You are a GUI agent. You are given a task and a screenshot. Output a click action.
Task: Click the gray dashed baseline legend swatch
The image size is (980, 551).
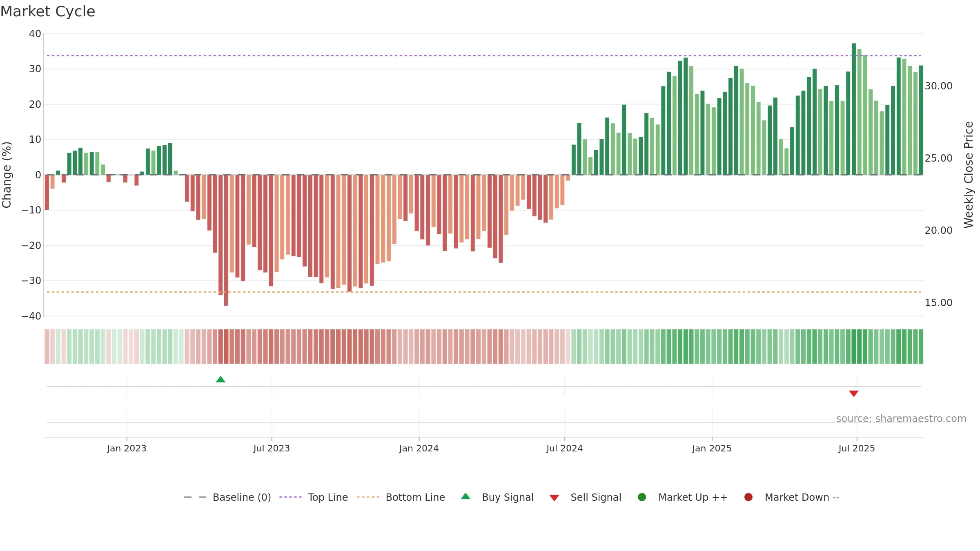click(195, 497)
